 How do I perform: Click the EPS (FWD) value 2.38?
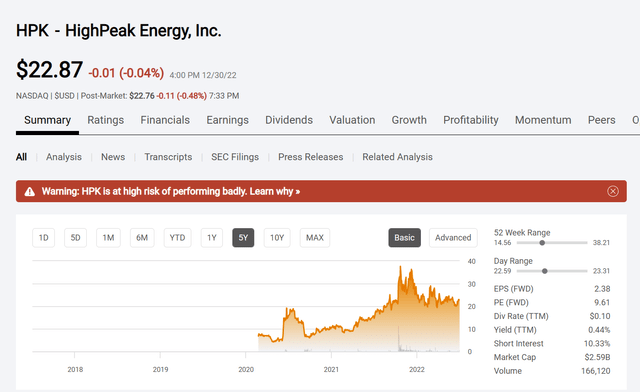[x=602, y=289]
